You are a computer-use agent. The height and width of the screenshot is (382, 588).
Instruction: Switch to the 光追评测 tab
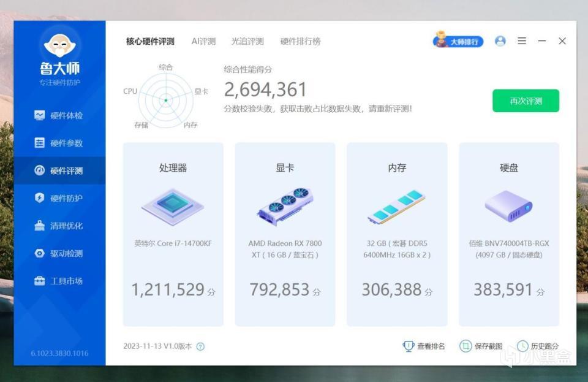(247, 41)
